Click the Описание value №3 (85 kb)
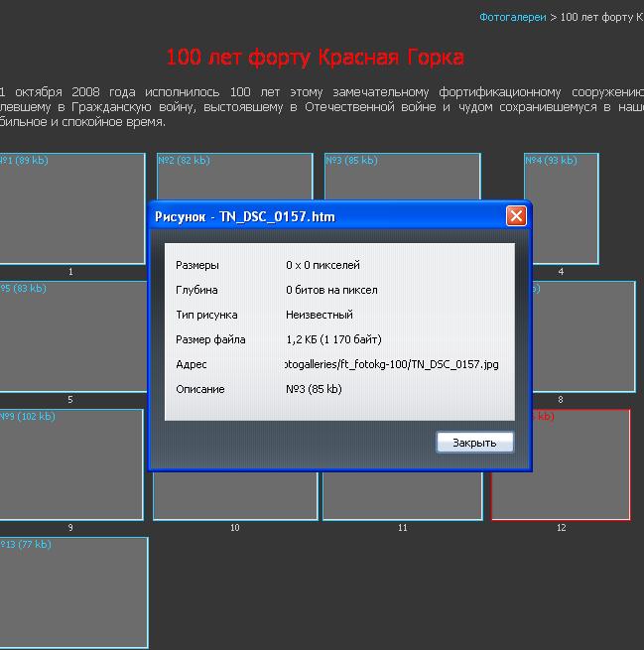 (314, 389)
